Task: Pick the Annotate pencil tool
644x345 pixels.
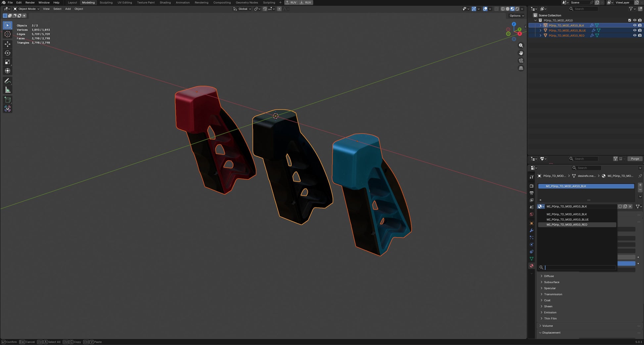Action: coord(8,81)
